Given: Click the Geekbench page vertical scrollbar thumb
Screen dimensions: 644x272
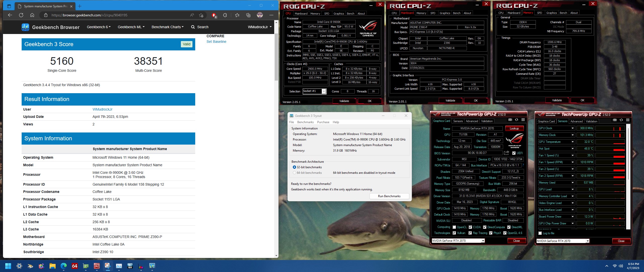Looking at the screenshot, I should click(x=276, y=57).
